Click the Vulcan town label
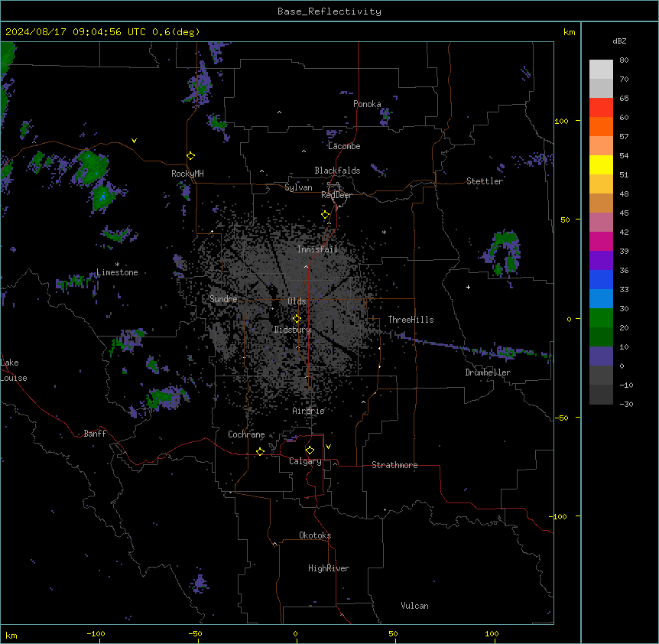The image size is (659, 644). coord(415,606)
